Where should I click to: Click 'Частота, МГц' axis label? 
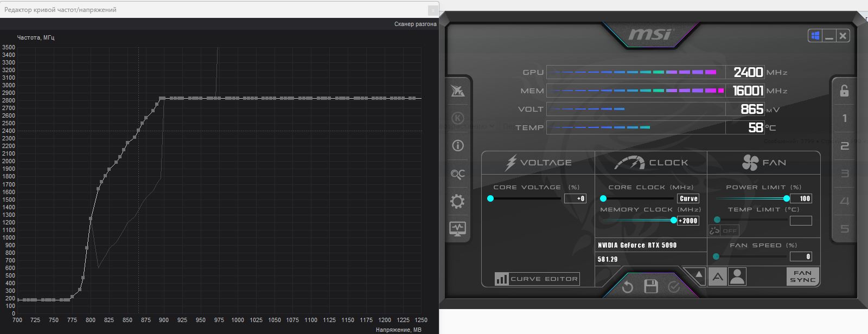[36, 37]
